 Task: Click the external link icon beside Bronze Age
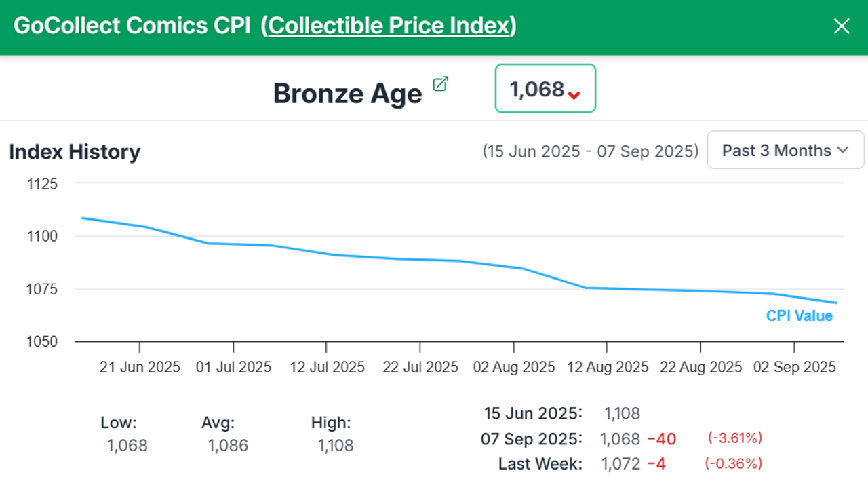pos(441,84)
